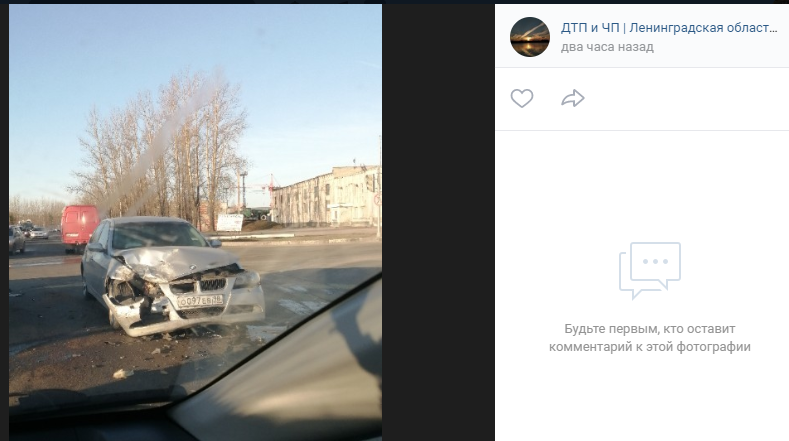
Task: Click the white banner sign near the trees
Action: [230, 223]
